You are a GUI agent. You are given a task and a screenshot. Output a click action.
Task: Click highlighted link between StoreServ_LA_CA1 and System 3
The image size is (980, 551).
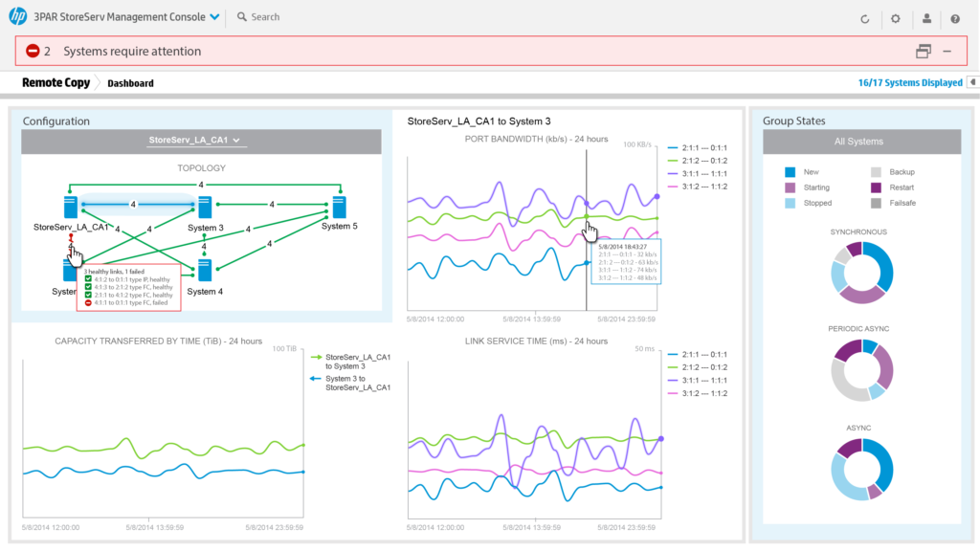138,205
